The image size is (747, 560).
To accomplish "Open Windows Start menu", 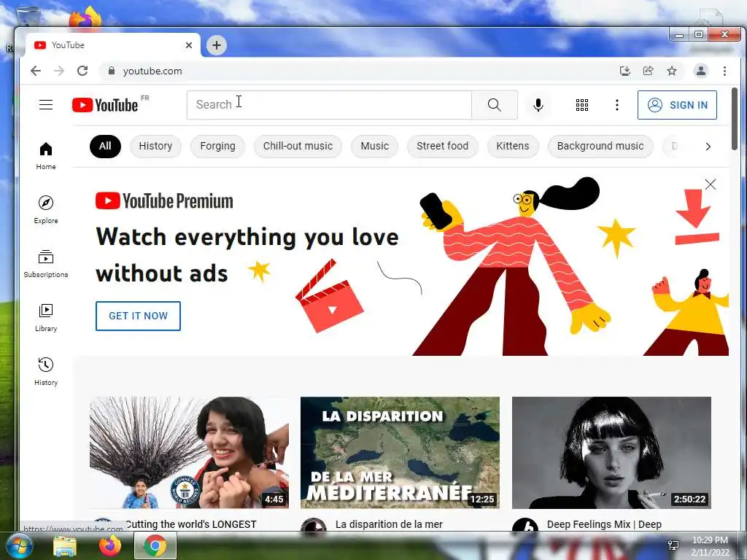I will [x=20, y=545].
